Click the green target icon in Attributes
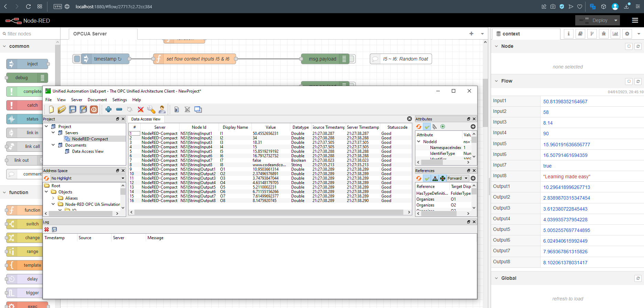644x308 pixels. click(x=443, y=127)
